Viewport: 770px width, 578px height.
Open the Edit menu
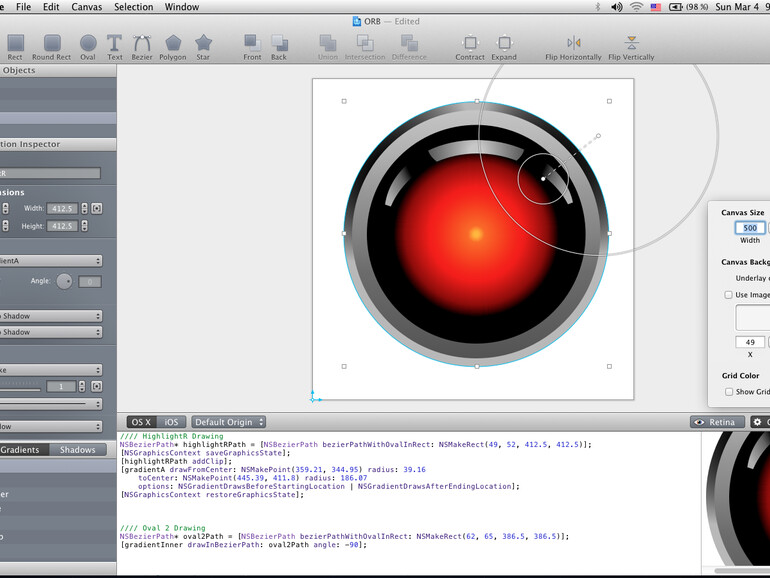click(x=51, y=7)
